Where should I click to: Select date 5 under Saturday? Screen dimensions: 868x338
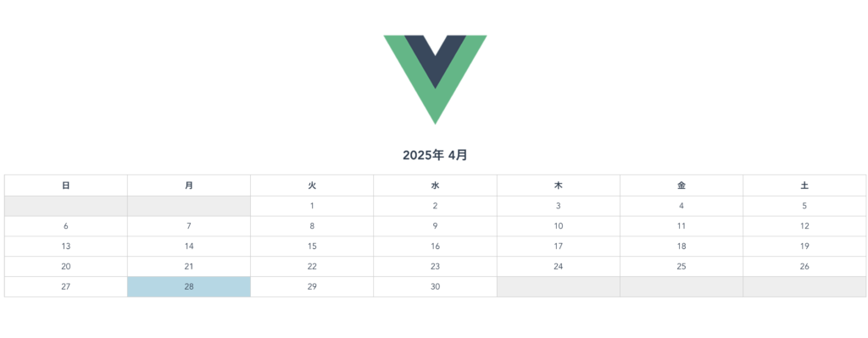[x=805, y=206]
